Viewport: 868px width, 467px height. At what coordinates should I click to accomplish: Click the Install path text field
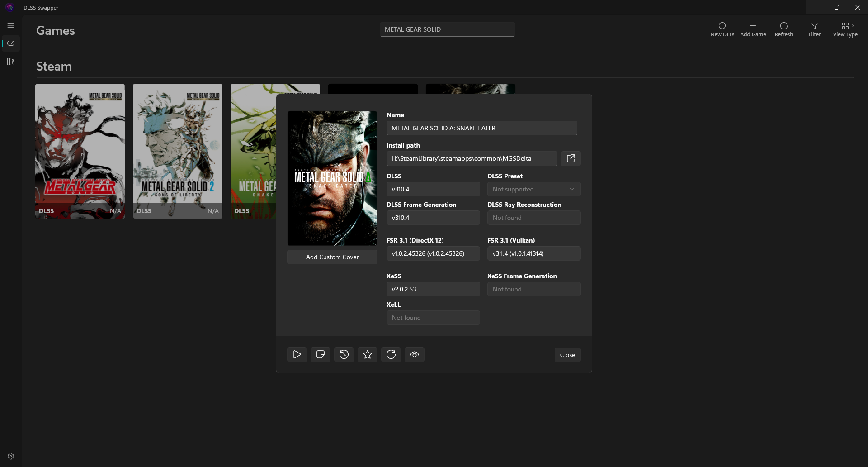pos(472,158)
